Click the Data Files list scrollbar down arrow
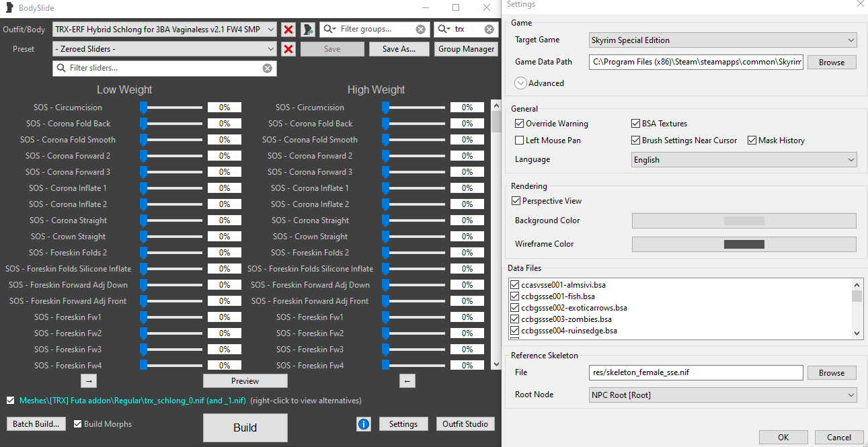868x447 pixels. tap(857, 333)
